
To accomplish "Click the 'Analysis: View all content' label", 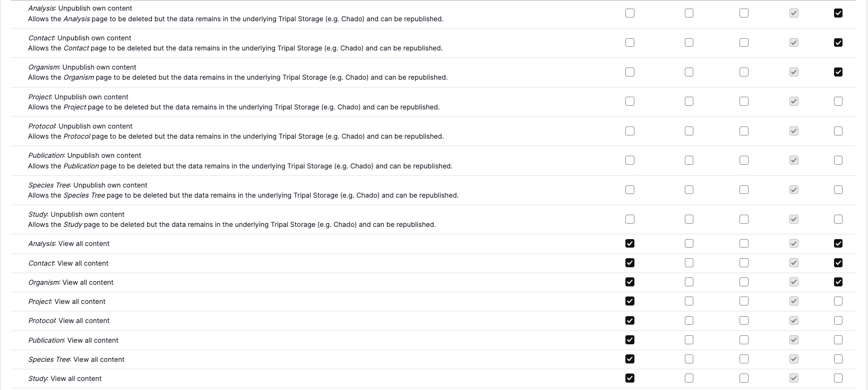I will pyautogui.click(x=69, y=244).
